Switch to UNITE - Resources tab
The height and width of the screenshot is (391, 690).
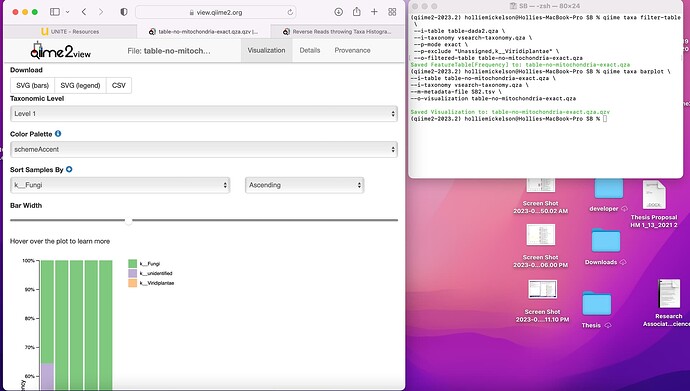70,32
